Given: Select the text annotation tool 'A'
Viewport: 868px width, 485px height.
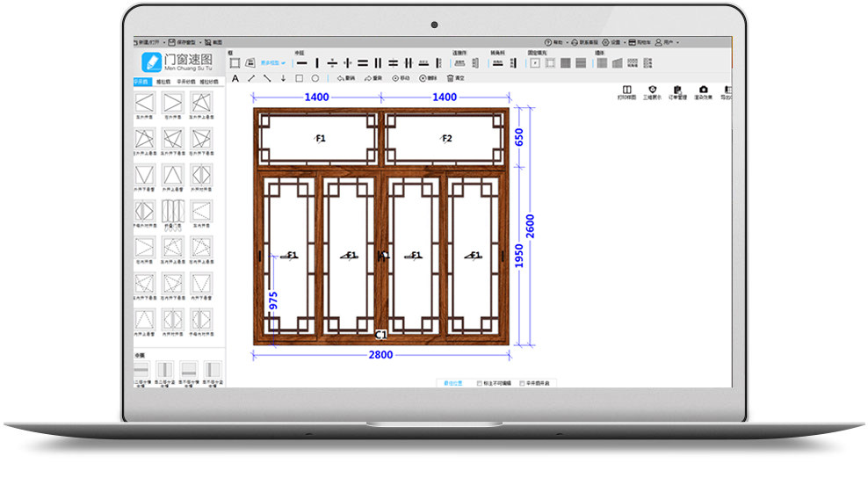Looking at the screenshot, I should tap(235, 78).
